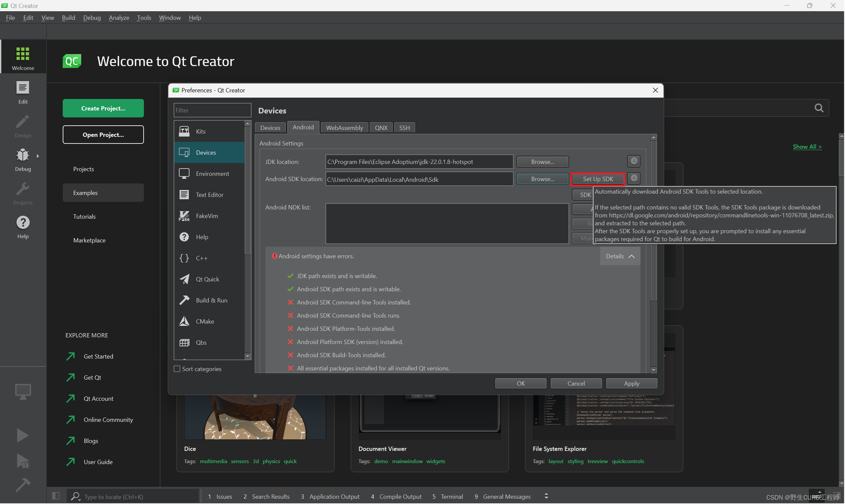Select Kits in the Preferences category list

[x=209, y=131]
